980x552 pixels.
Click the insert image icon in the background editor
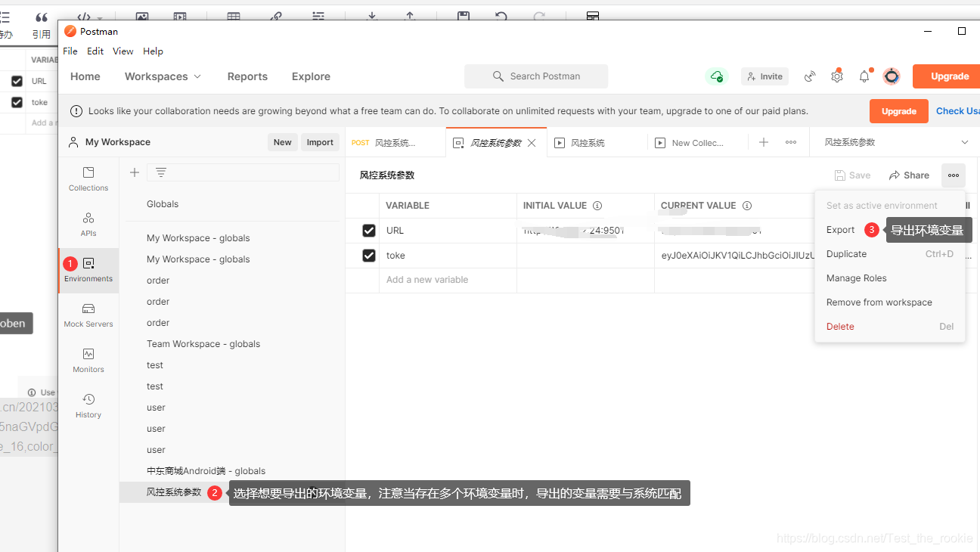click(x=142, y=15)
